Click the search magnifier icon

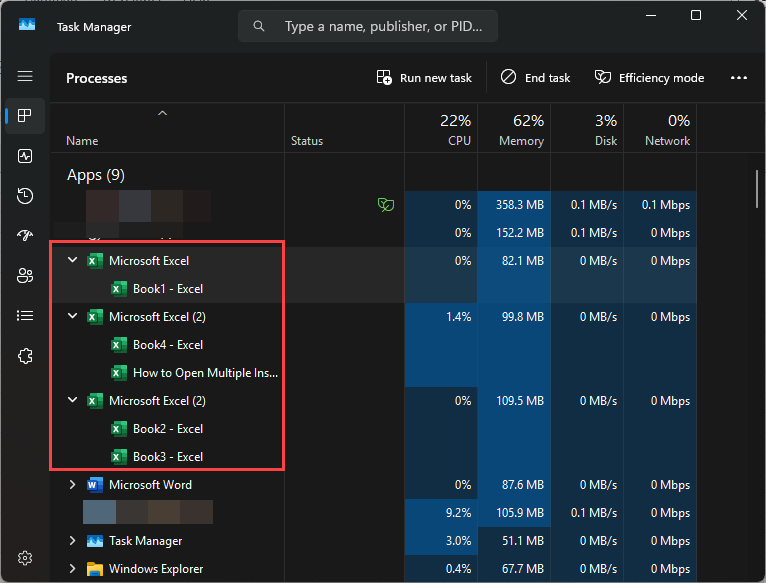[x=259, y=26]
